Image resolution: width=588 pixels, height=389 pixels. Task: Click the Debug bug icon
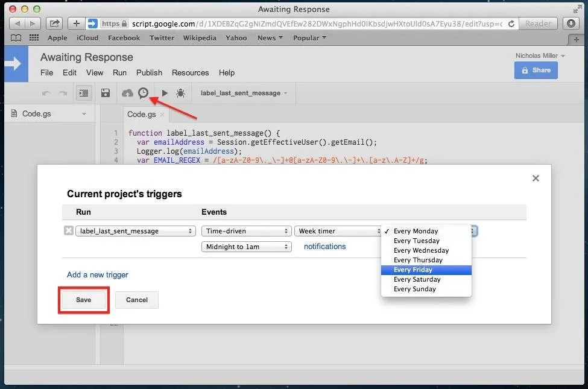[x=180, y=93]
